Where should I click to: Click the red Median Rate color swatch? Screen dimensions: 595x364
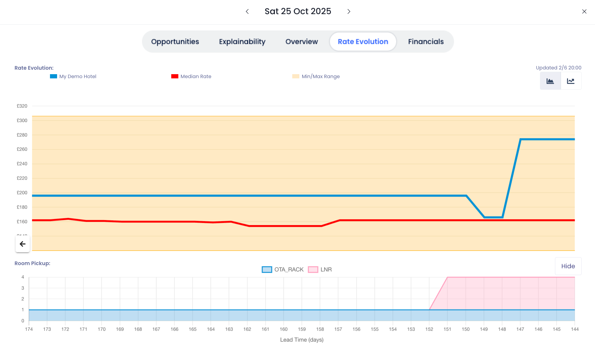pyautogui.click(x=175, y=77)
